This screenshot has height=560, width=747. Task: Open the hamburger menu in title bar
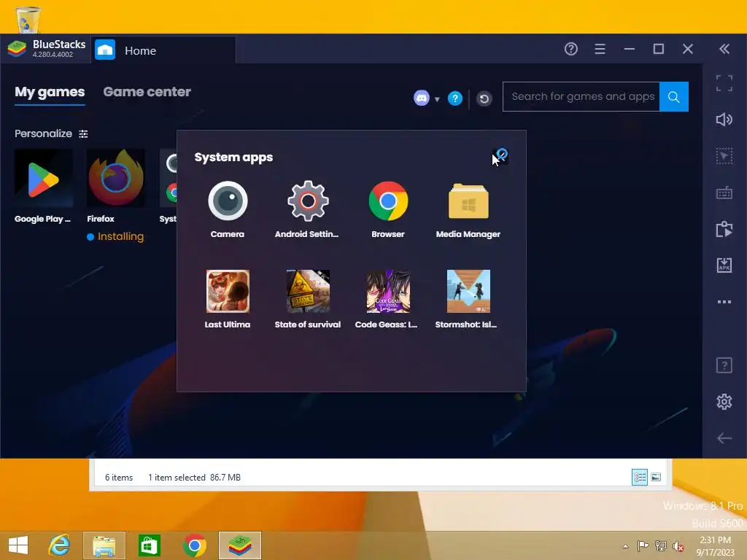pyautogui.click(x=600, y=49)
